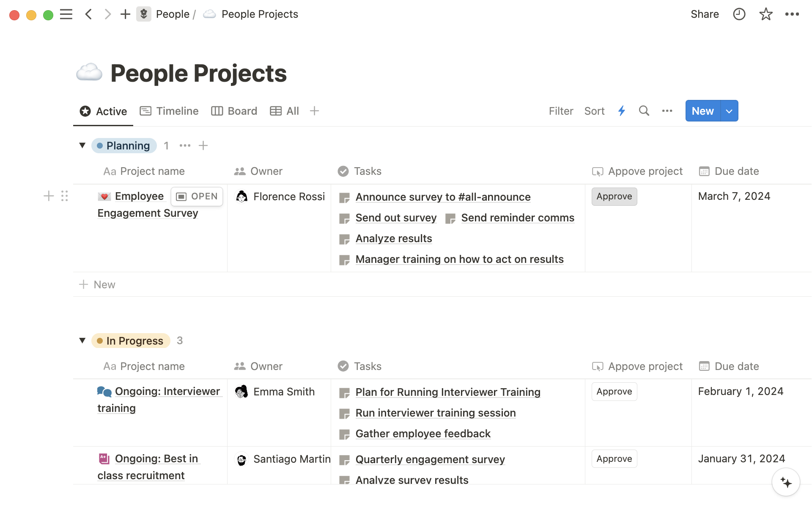
Task: Toggle Approve for Interviewer Training project
Action: coord(614,391)
